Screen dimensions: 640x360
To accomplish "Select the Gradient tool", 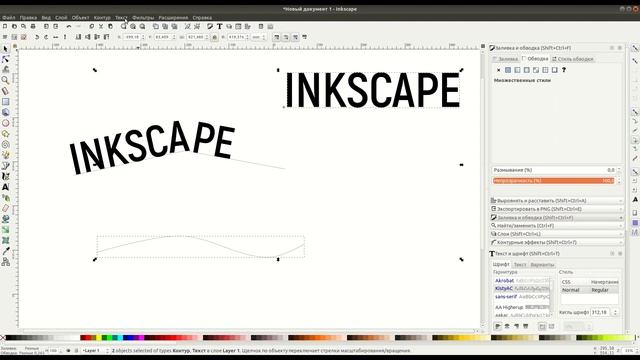I will point(5,230).
